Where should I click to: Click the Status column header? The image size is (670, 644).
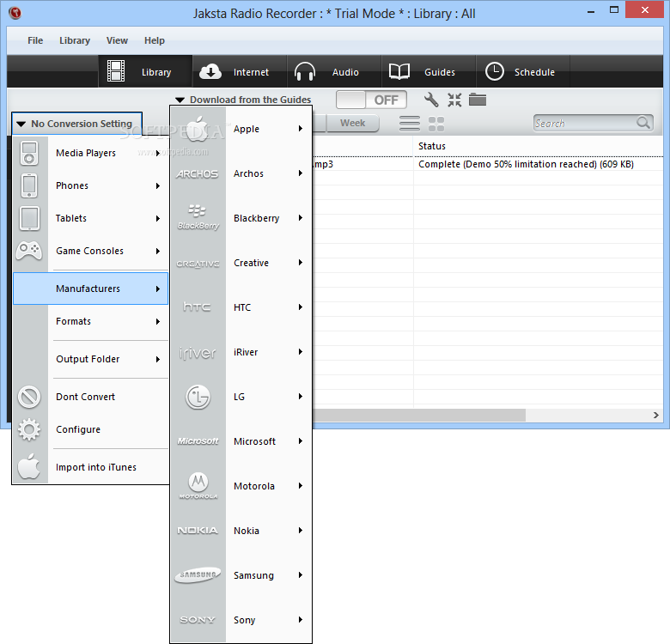[x=538, y=146]
